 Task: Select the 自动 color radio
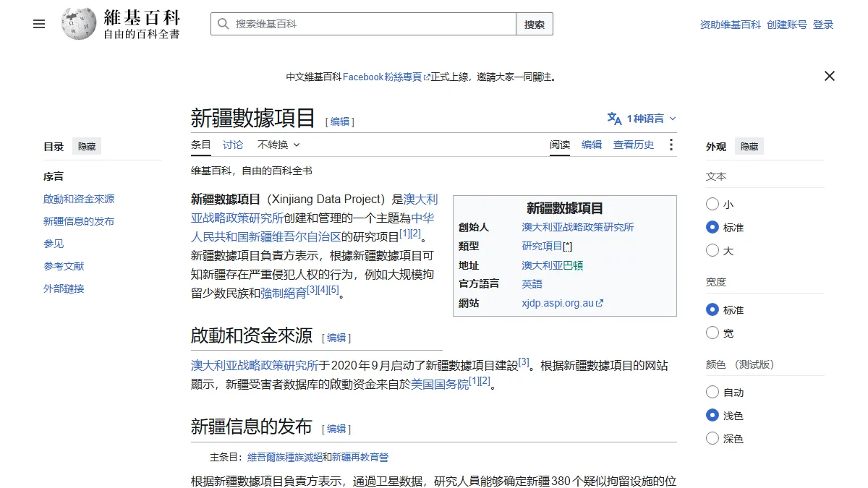point(712,393)
